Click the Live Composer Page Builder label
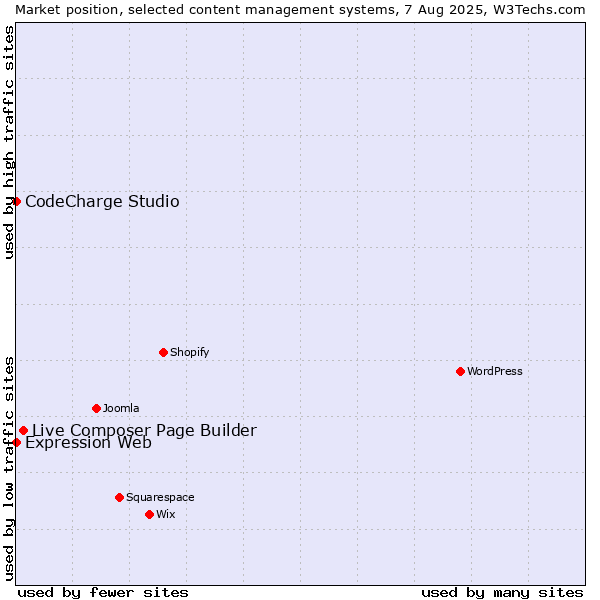 (x=144, y=430)
